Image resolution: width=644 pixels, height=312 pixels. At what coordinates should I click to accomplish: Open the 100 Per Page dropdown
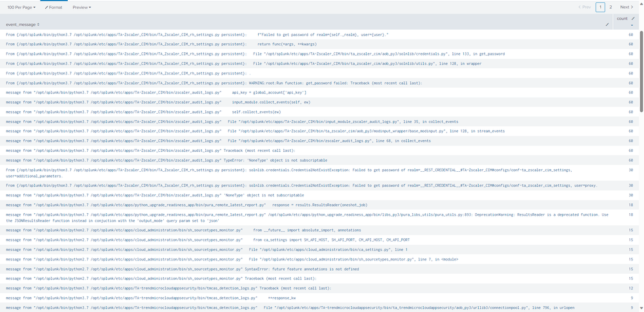pyautogui.click(x=21, y=7)
